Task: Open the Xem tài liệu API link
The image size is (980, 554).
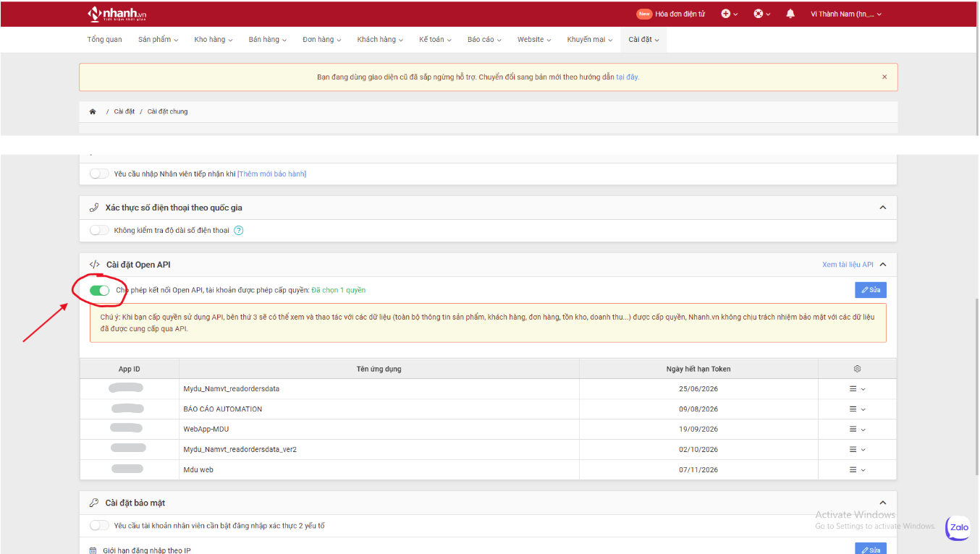Action: click(x=848, y=265)
